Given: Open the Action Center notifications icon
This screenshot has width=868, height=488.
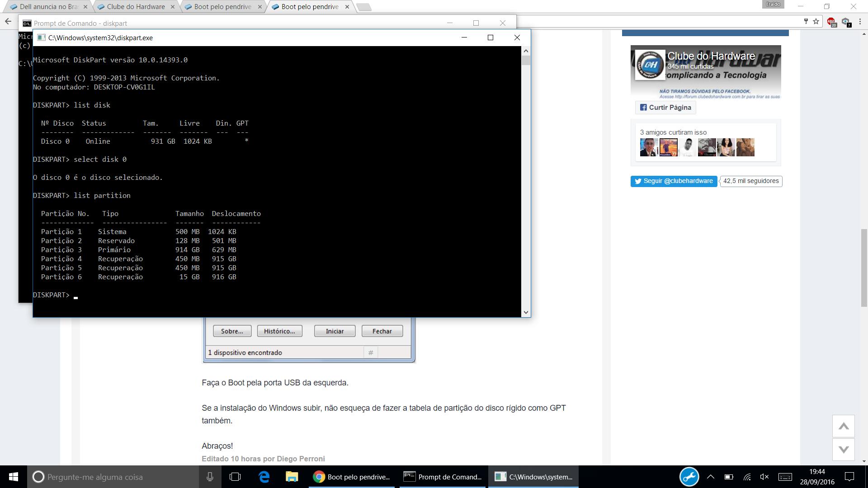Looking at the screenshot, I should [849, 477].
